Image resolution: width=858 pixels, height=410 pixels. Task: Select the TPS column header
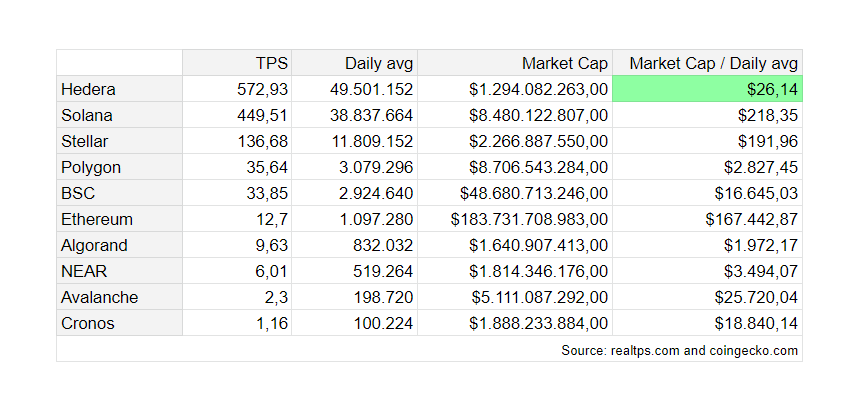pos(237,63)
